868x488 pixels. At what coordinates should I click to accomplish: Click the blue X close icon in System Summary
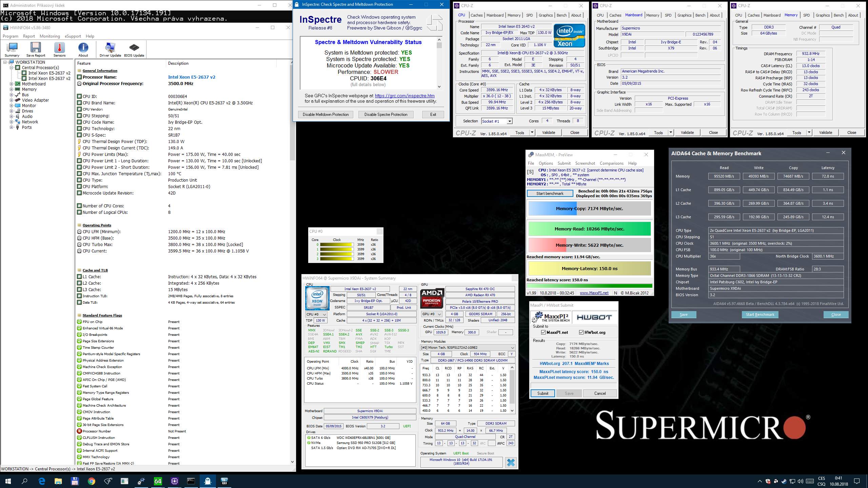[511, 462]
